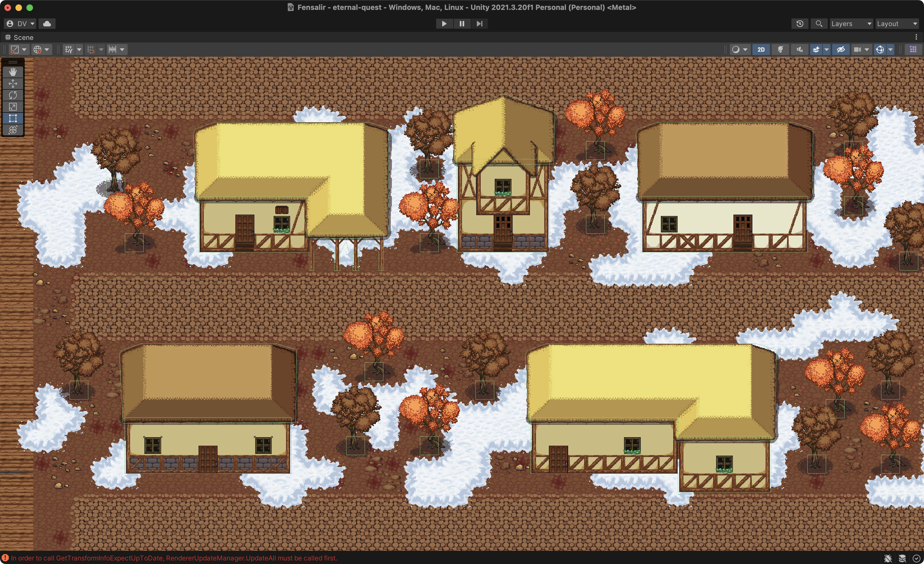Select the Transform tool
924x564 pixels.
tap(13, 130)
